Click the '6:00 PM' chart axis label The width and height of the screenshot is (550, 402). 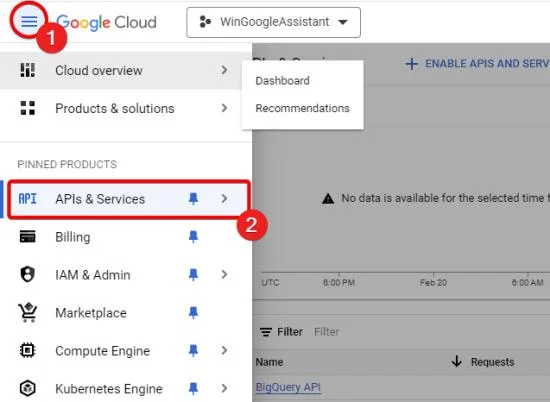coord(338,282)
